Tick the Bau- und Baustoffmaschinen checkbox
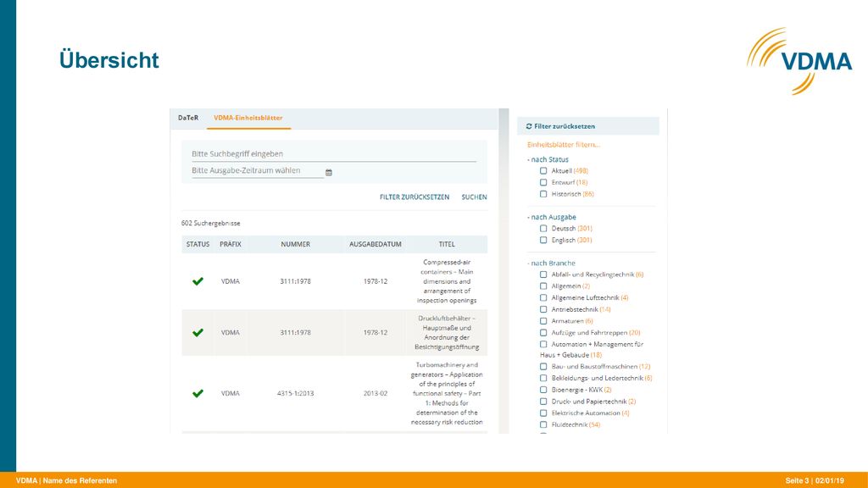 pyautogui.click(x=543, y=366)
